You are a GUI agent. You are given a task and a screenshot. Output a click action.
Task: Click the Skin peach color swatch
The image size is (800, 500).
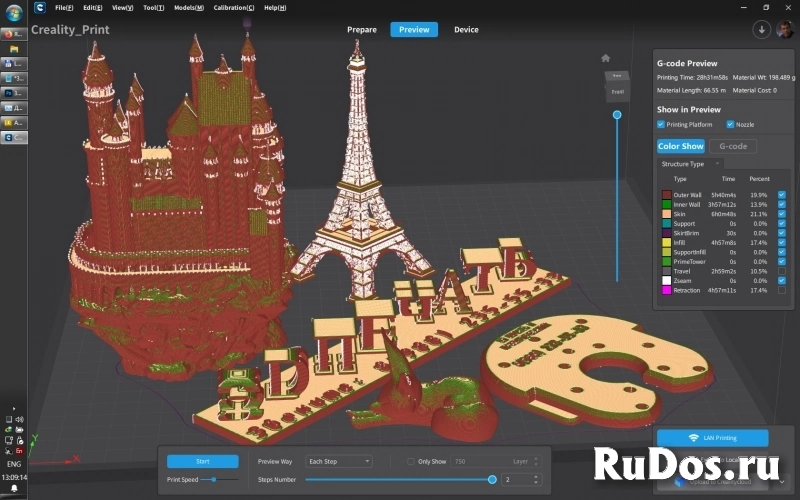[x=666, y=214]
